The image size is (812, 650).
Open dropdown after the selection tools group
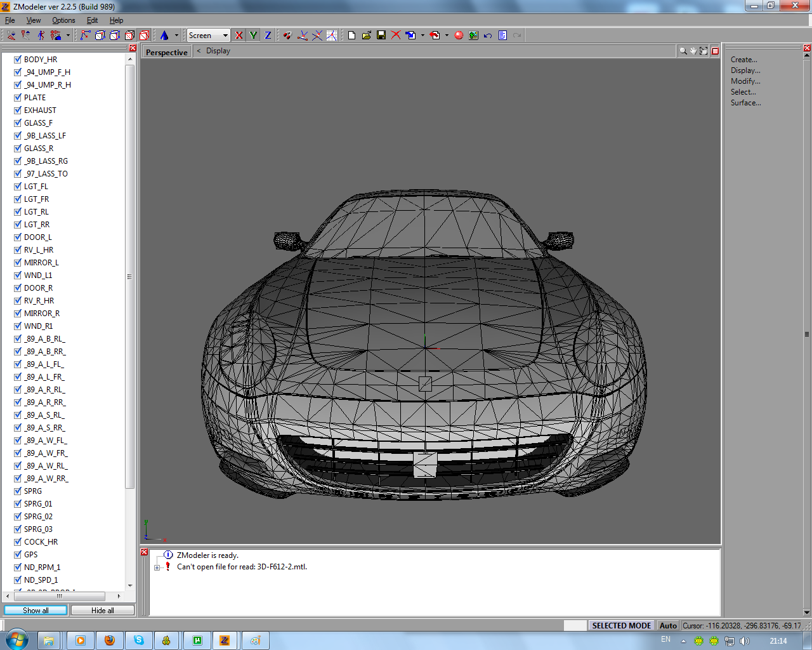point(68,36)
